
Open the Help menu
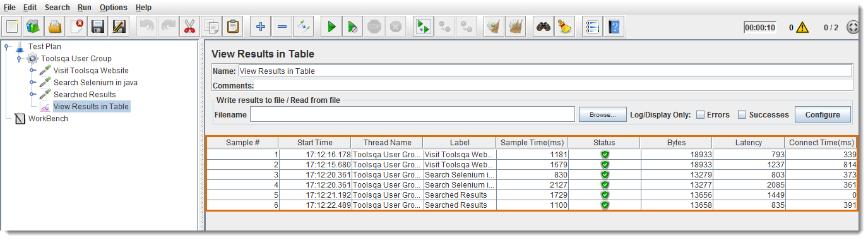[144, 8]
